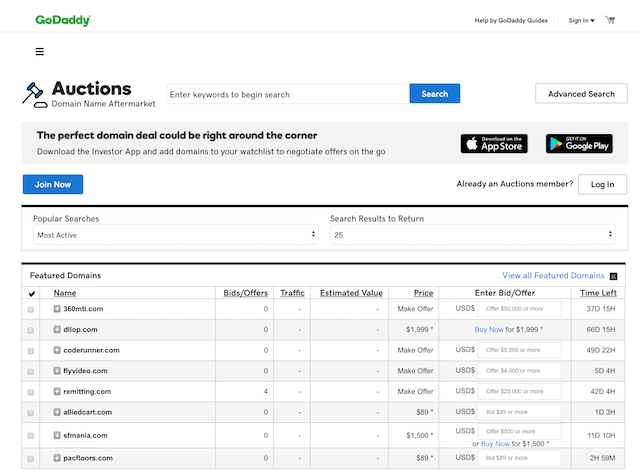Viewport: 640px width, 476px height.
Task: Collapse Featured Domains with the close icon
Action: pyautogui.click(x=613, y=276)
